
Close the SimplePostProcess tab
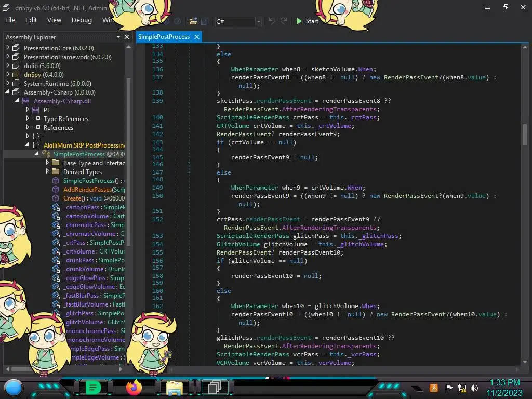[197, 37]
